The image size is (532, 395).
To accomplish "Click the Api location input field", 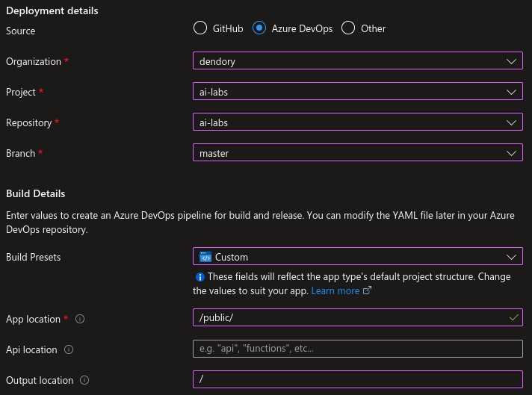I will click(x=358, y=349).
